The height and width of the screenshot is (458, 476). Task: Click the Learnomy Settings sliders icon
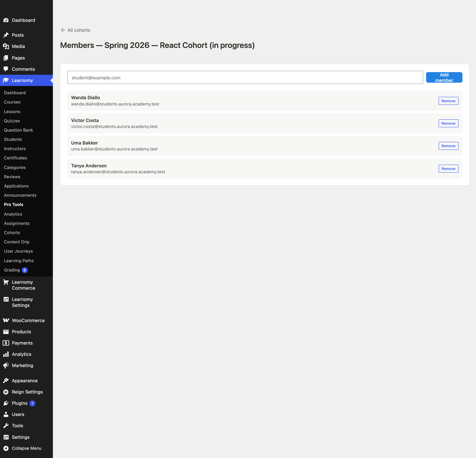pyautogui.click(x=6, y=299)
